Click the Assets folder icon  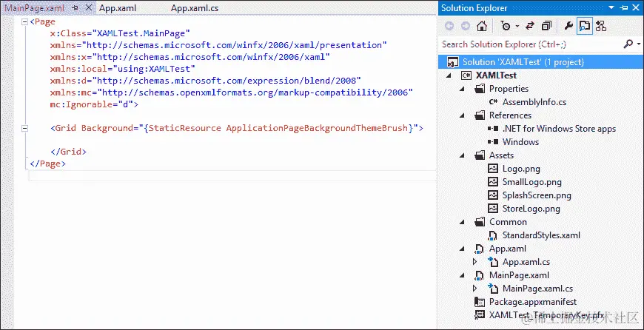[480, 155]
